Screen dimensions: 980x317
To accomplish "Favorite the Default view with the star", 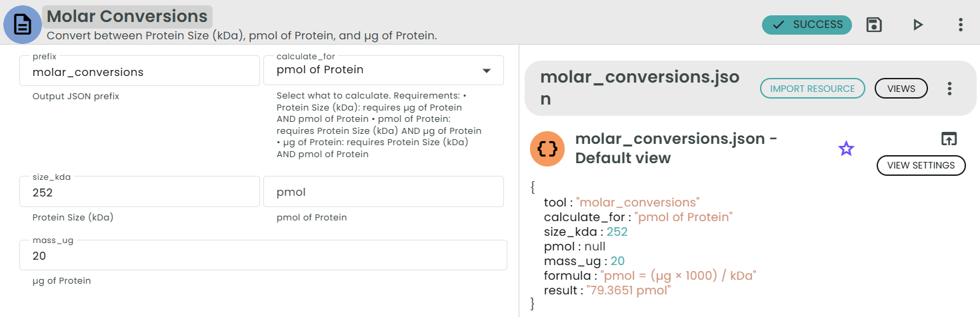I will click(846, 149).
